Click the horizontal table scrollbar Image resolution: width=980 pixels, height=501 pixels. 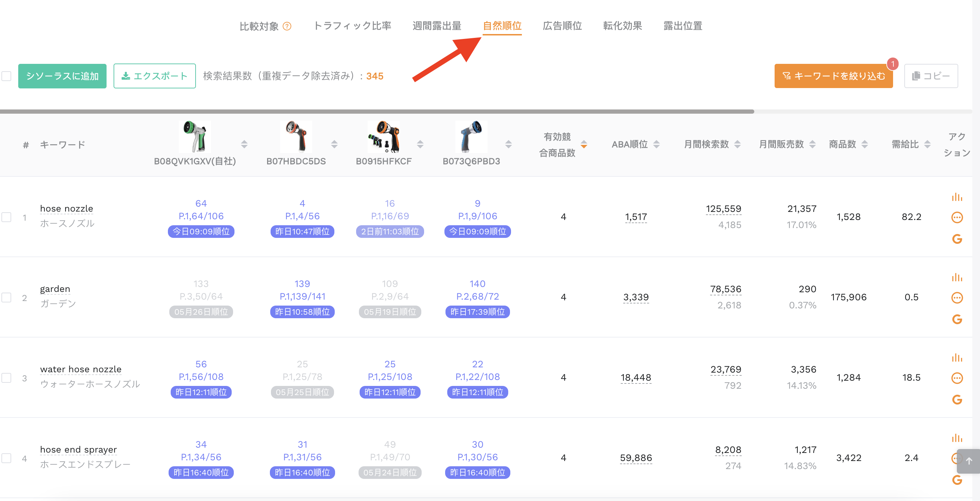377,112
